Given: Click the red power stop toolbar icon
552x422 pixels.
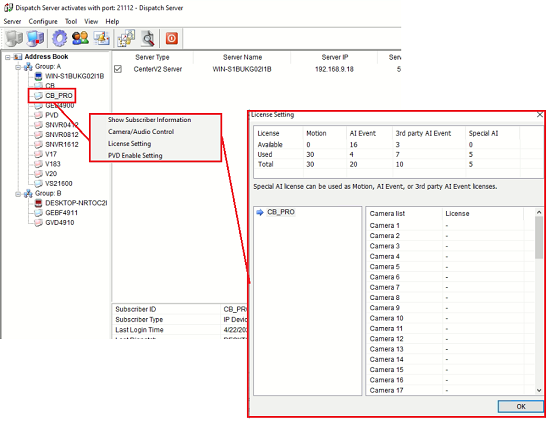Looking at the screenshot, I should click(x=172, y=38).
